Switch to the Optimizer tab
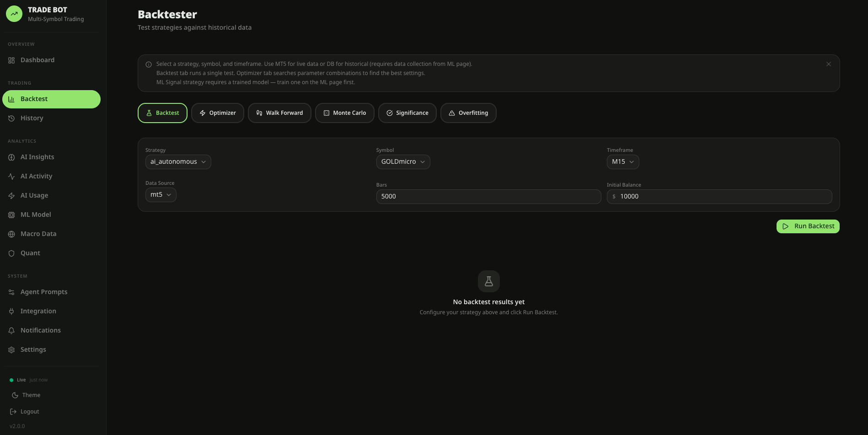 click(x=218, y=113)
